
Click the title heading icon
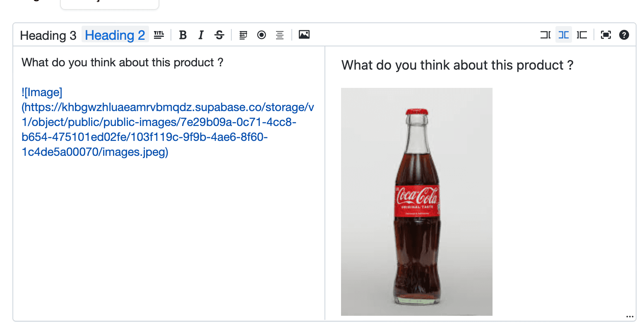click(159, 35)
